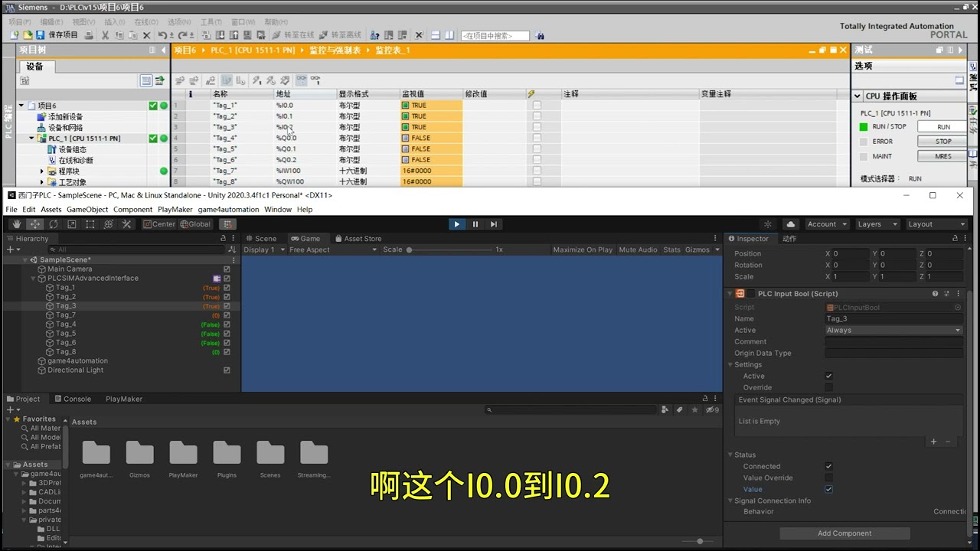The height and width of the screenshot is (551, 980).
Task: Click the MRES button in CPU panel
Action: (x=943, y=156)
